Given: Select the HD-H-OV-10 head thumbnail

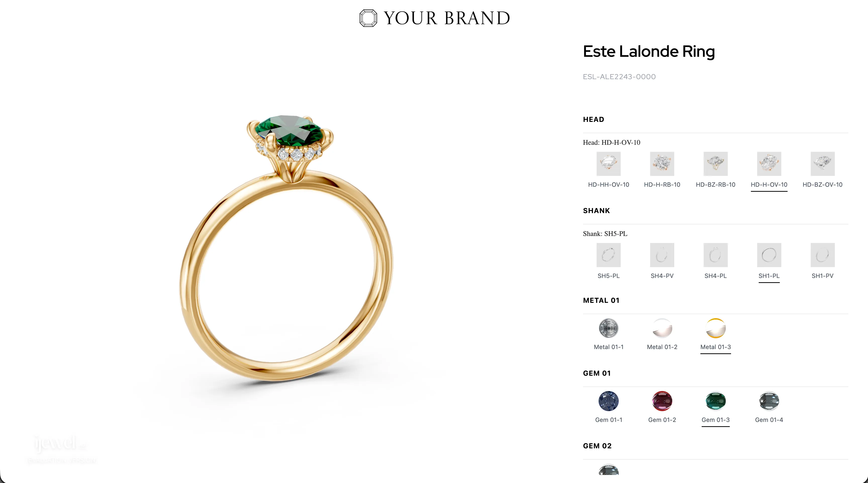Looking at the screenshot, I should point(769,164).
